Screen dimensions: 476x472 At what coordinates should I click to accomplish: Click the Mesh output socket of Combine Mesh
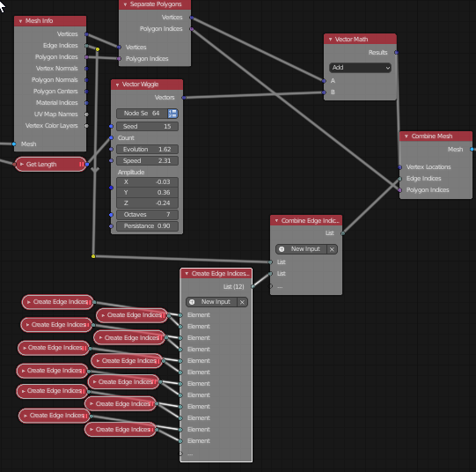point(472,150)
